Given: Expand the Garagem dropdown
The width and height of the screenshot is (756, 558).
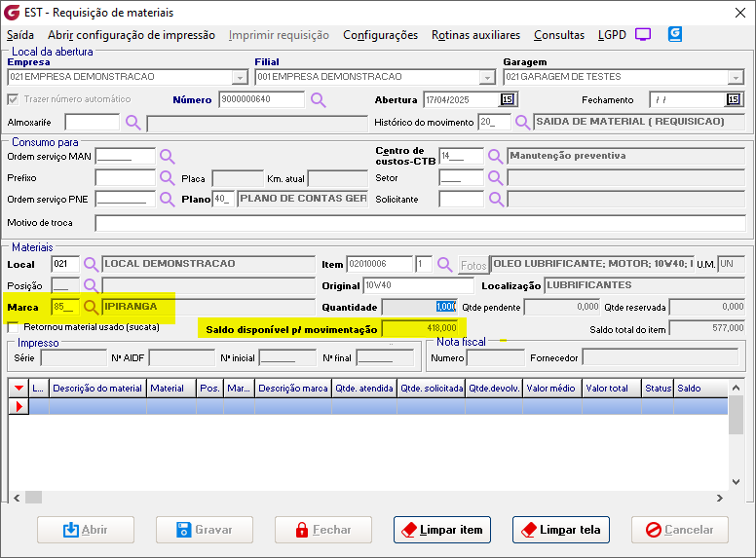Looking at the screenshot, I should tap(736, 77).
